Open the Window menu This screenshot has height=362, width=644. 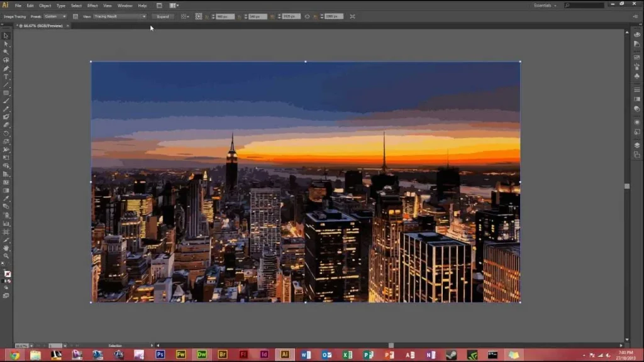click(125, 6)
